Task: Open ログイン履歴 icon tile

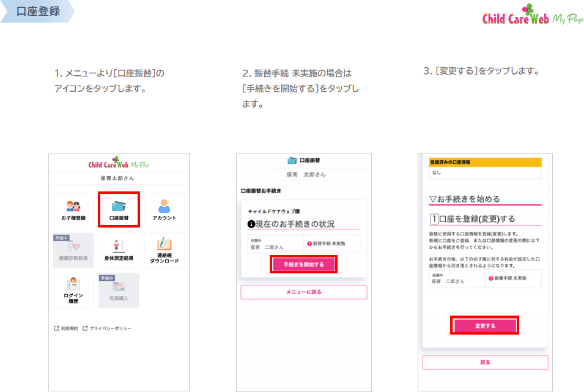Action: [73, 290]
